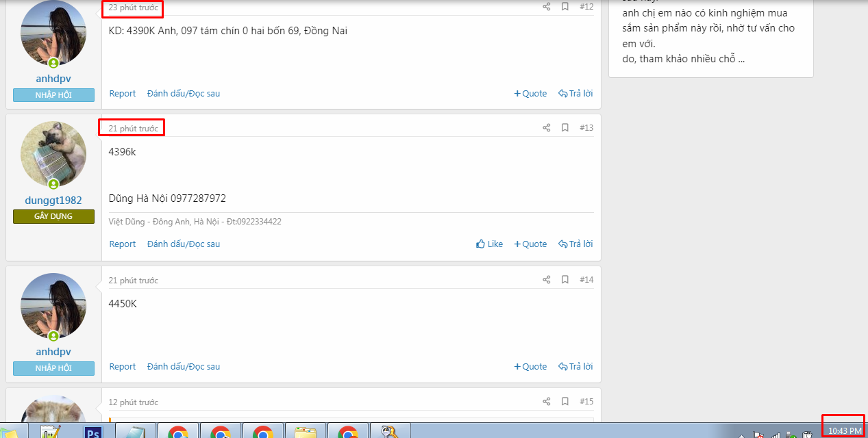Like post #13 by dunggt1982

pyautogui.click(x=489, y=244)
